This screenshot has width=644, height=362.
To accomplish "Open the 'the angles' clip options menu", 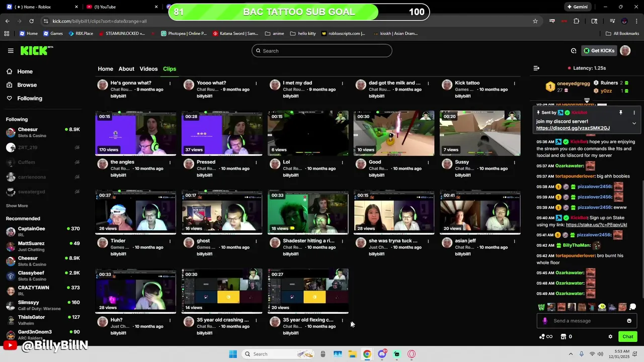I will [170, 162].
